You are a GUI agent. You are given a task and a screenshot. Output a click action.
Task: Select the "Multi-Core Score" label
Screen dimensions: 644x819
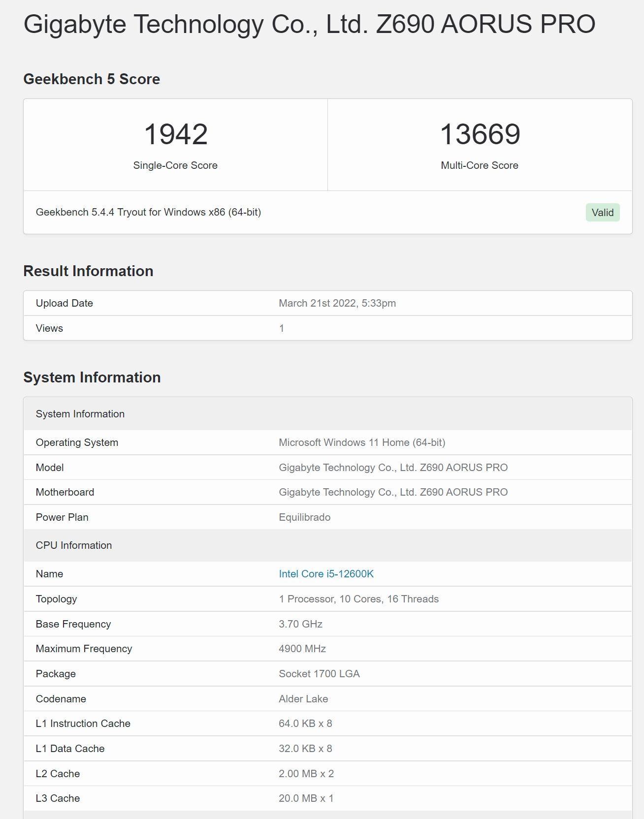pyautogui.click(x=480, y=165)
